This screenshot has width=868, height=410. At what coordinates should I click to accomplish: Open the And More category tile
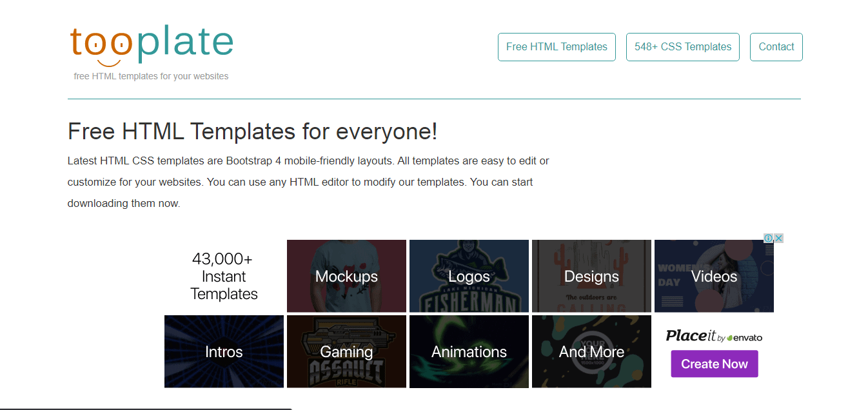pyautogui.click(x=591, y=351)
